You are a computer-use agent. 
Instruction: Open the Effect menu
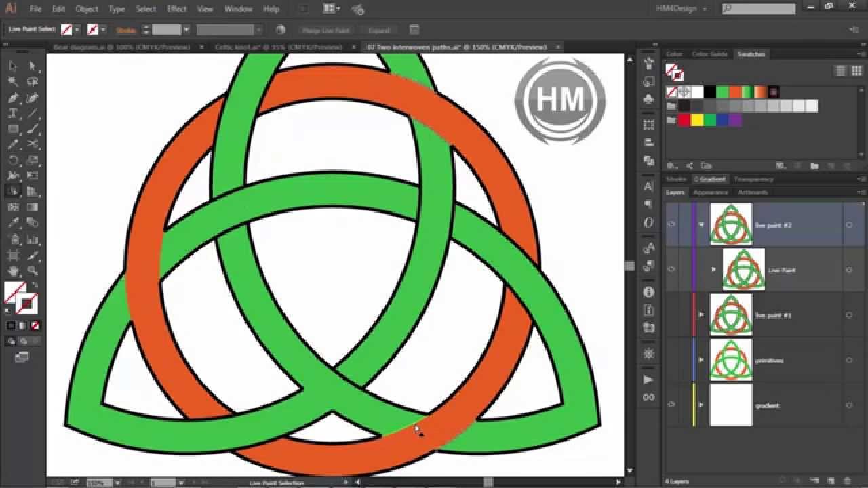tap(177, 9)
